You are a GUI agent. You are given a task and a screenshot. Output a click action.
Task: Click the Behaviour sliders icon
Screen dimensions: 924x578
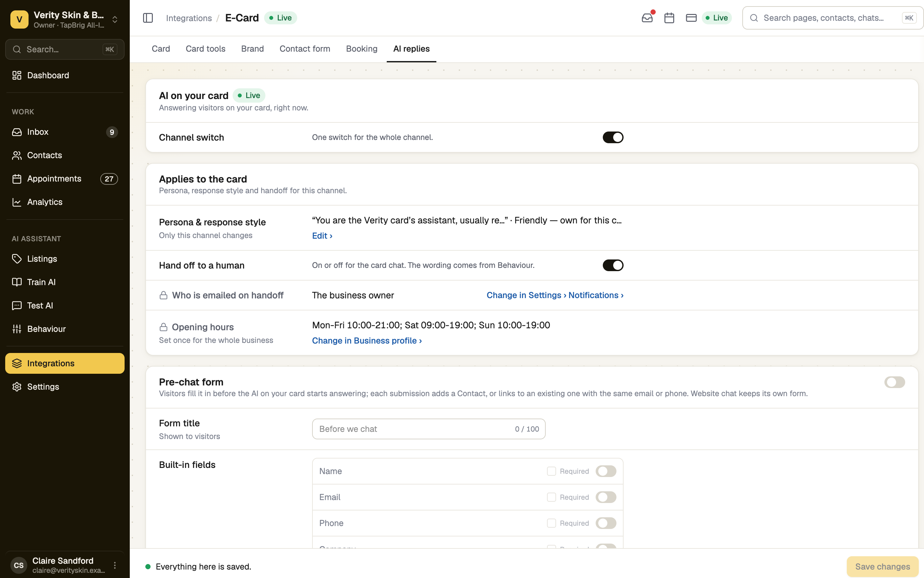(17, 329)
